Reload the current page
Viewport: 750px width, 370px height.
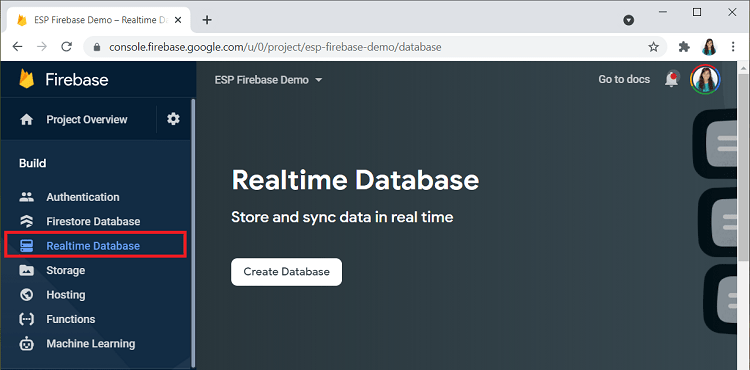coord(67,47)
